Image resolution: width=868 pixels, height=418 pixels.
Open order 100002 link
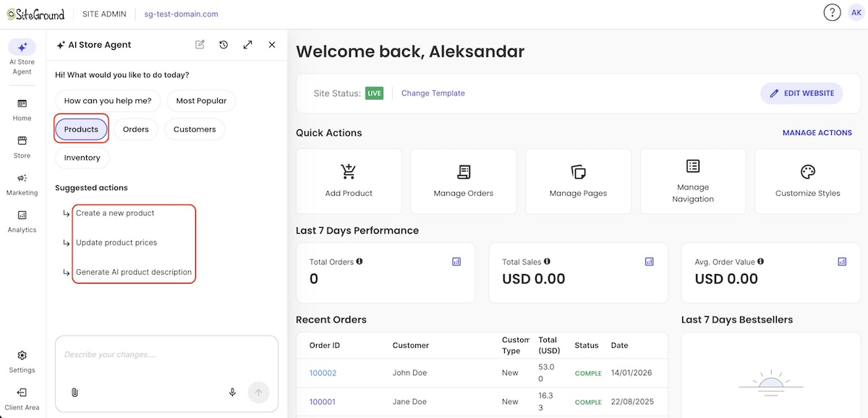click(x=323, y=373)
